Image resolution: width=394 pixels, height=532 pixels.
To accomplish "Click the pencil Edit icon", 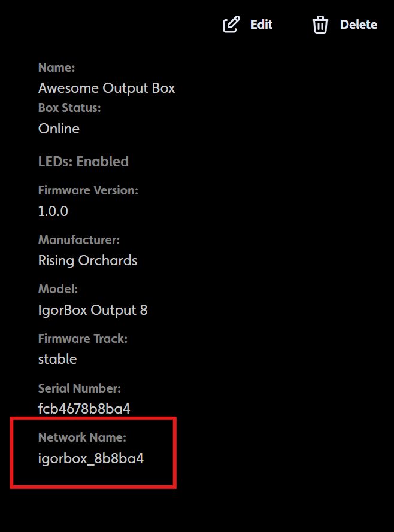I will (x=231, y=25).
